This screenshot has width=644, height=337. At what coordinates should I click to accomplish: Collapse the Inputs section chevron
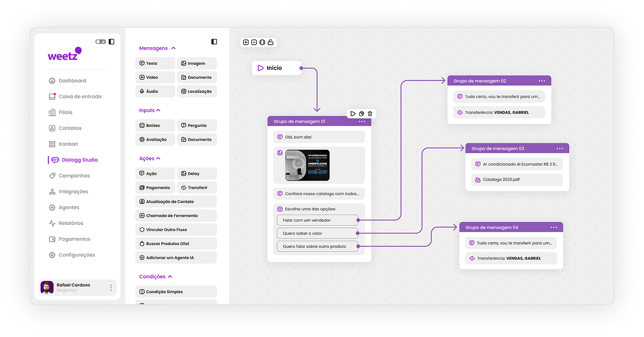(158, 110)
